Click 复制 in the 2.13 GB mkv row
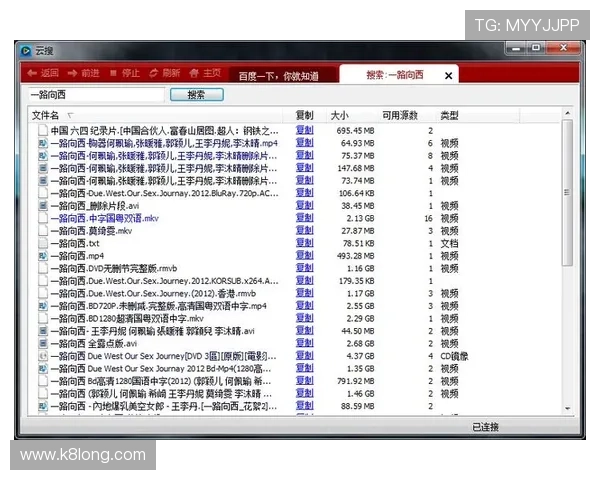The width and height of the screenshot is (600, 480). 305,218
